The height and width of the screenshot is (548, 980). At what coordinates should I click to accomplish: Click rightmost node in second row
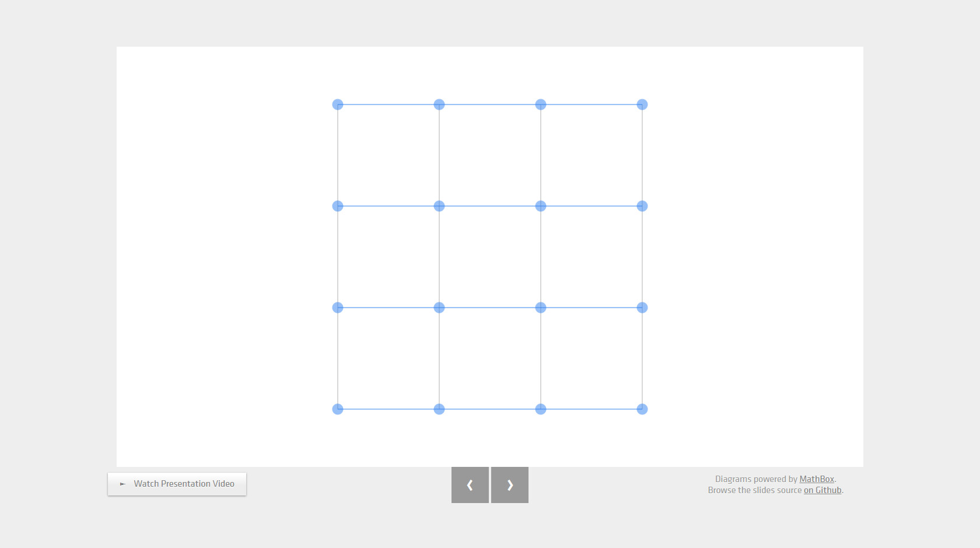pos(642,206)
